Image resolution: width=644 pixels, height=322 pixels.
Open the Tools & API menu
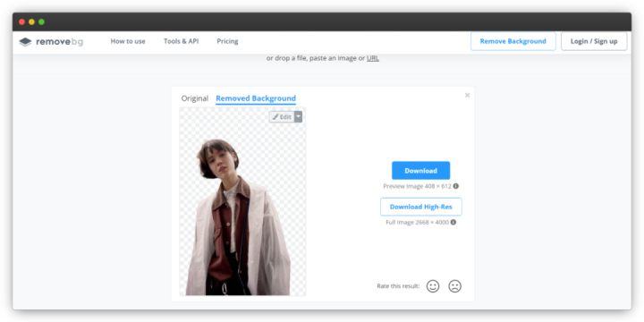(181, 41)
